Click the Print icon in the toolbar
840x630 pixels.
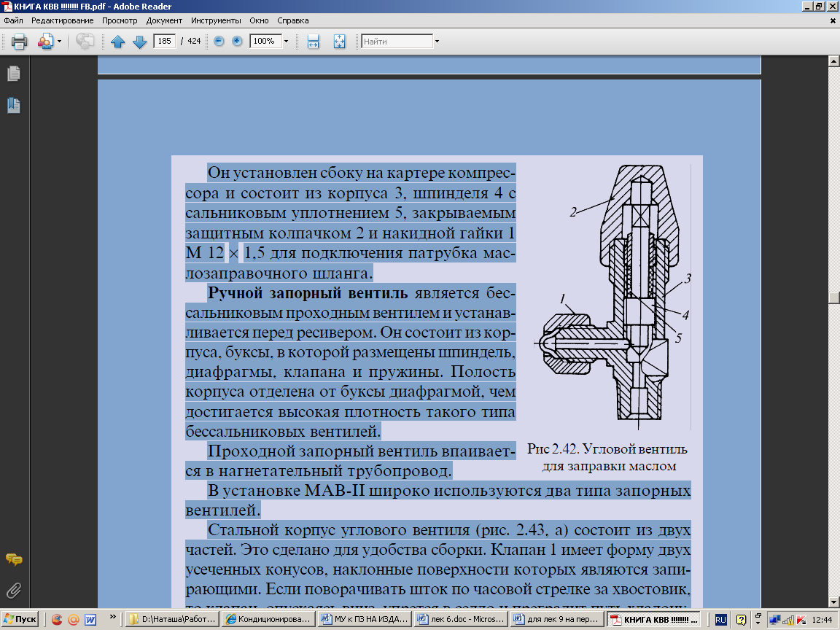pos(19,42)
